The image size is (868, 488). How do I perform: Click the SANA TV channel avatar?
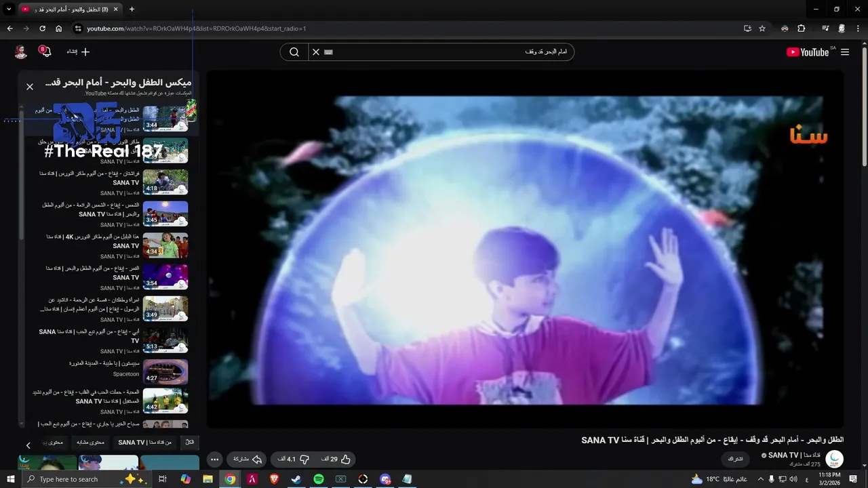point(835,459)
